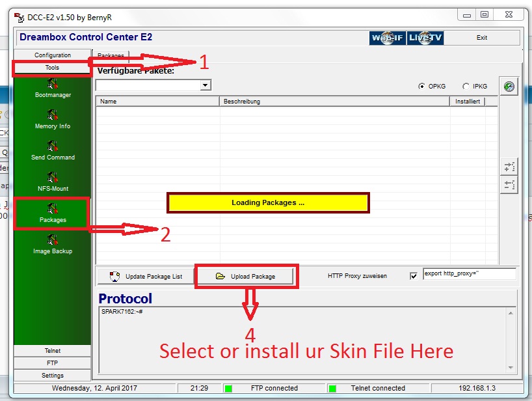This screenshot has width=532, height=401.
Task: Select the IPKG radio button
Action: (466, 86)
